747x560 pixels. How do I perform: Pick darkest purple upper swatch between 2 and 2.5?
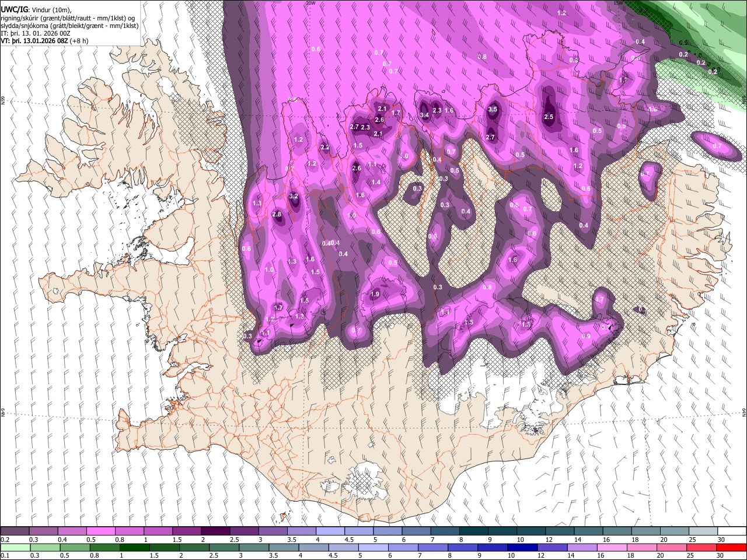click(x=215, y=531)
